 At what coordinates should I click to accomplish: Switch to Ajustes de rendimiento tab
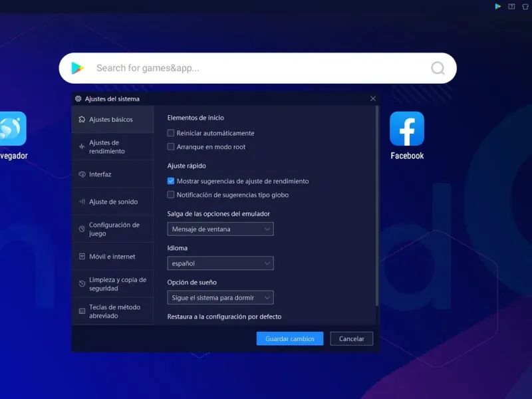click(112, 146)
